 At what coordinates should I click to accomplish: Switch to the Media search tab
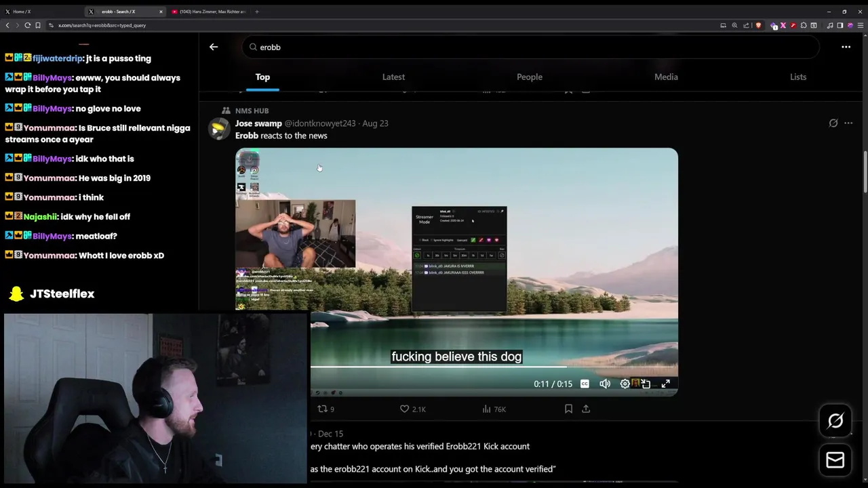pyautogui.click(x=666, y=77)
